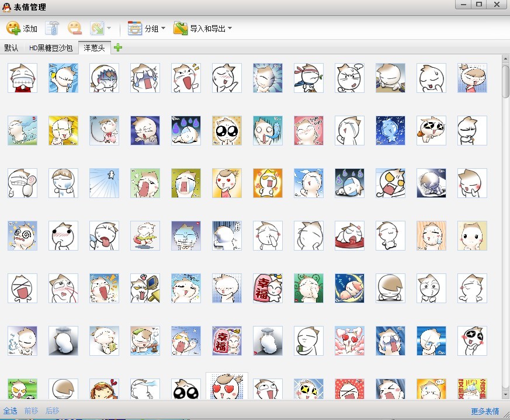Viewport: 510px width, 420px height.
Task: Expand the move-to-group icon dropdown arrow
Action: coord(109,28)
